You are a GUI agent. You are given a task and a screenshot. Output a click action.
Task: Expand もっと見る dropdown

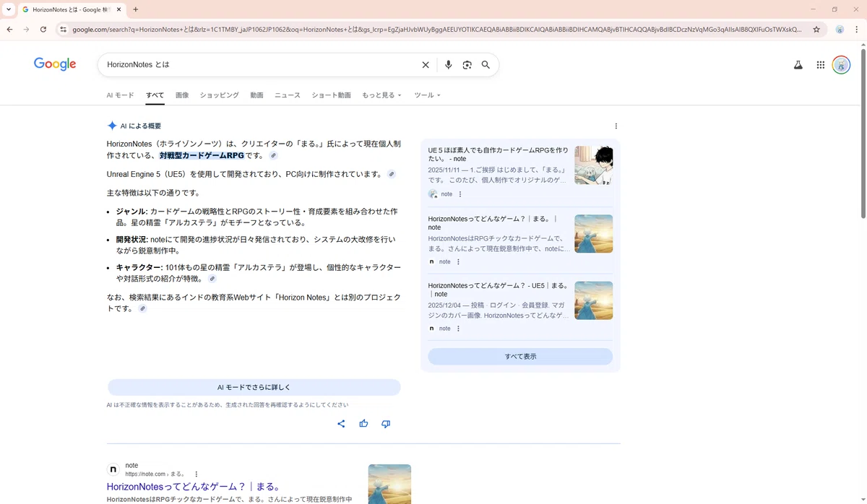[381, 95]
